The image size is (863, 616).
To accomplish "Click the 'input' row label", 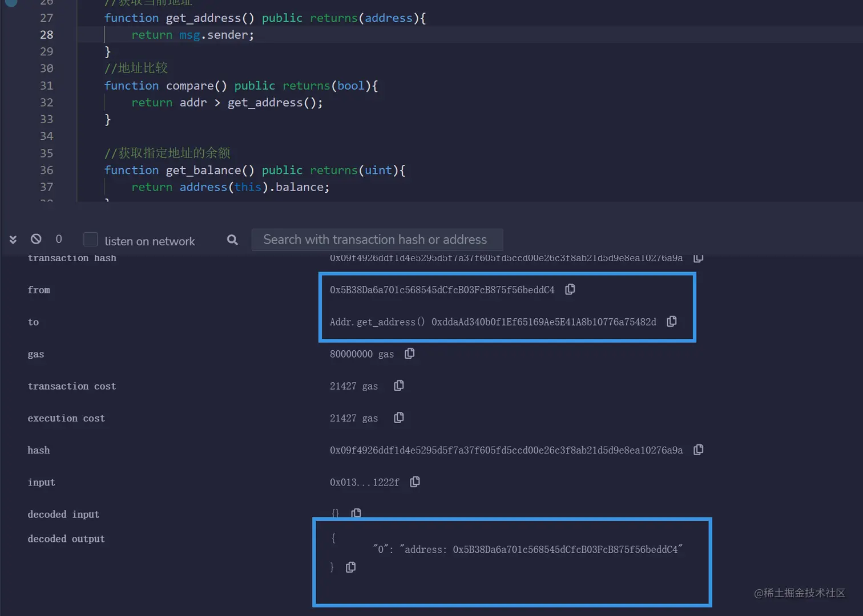I will tap(42, 483).
